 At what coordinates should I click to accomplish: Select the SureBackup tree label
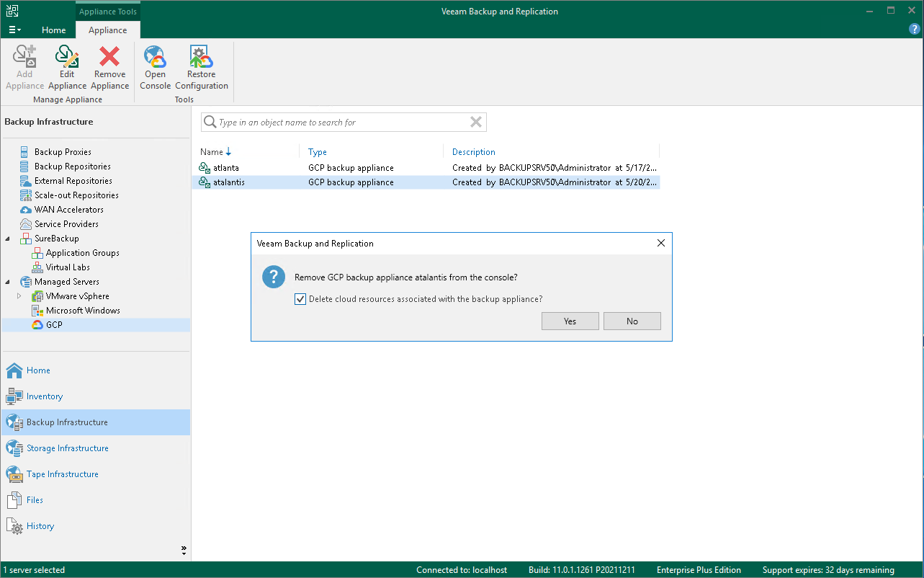(57, 239)
